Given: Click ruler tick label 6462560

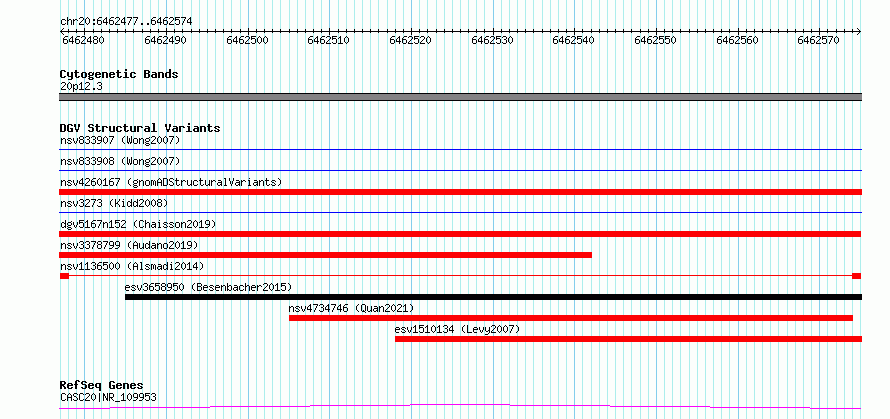Looking at the screenshot, I should [x=737, y=40].
